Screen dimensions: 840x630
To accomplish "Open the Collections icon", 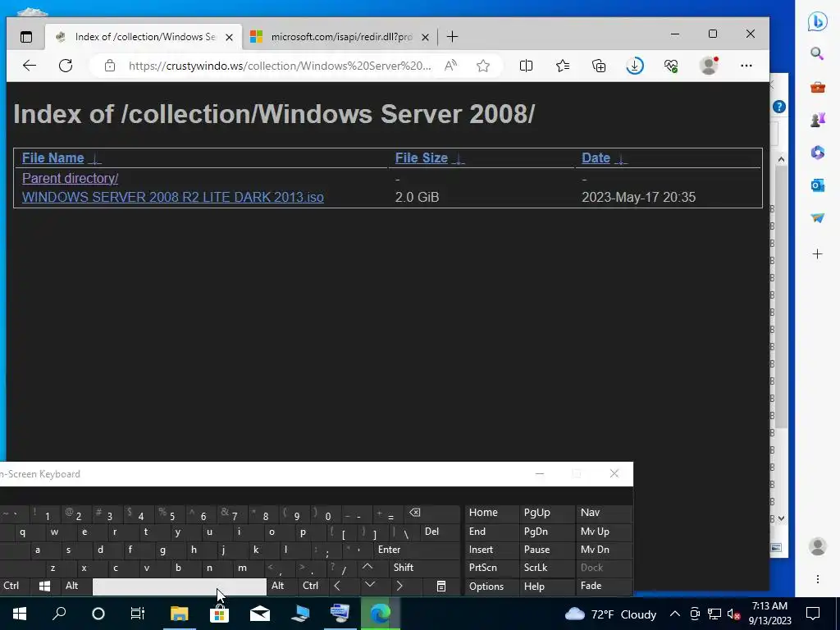I will coord(599,66).
